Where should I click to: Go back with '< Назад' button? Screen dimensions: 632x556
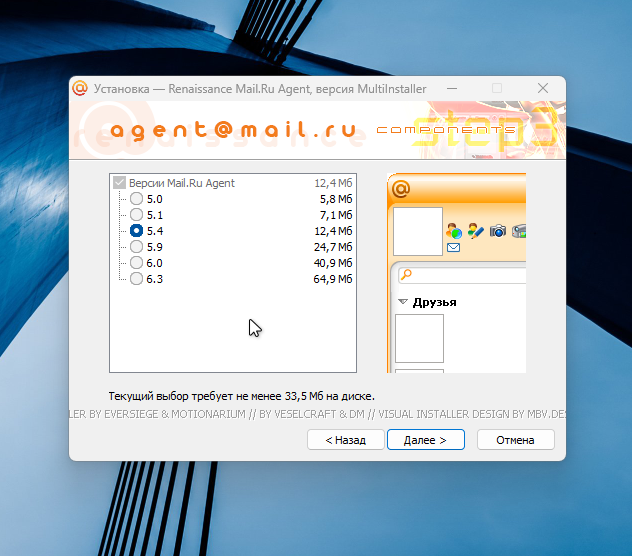(x=345, y=439)
